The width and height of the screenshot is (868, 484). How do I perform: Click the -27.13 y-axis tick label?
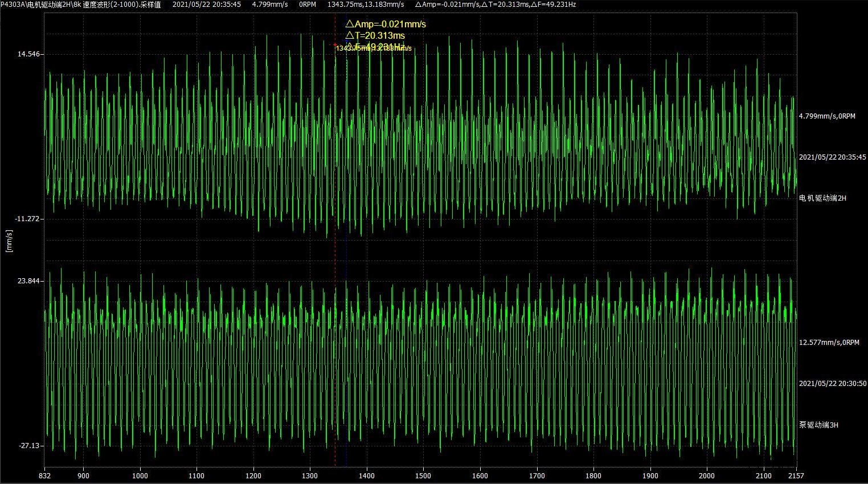pyautogui.click(x=30, y=446)
